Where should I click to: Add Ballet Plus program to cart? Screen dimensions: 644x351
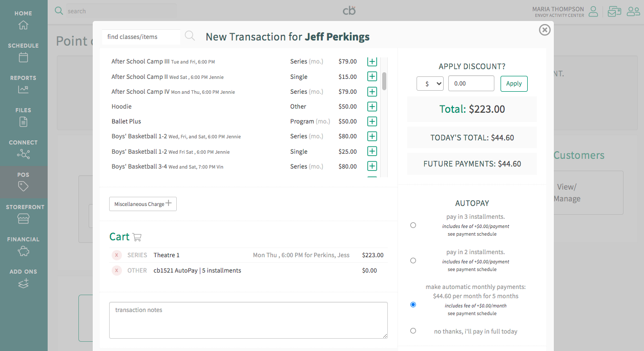click(372, 121)
